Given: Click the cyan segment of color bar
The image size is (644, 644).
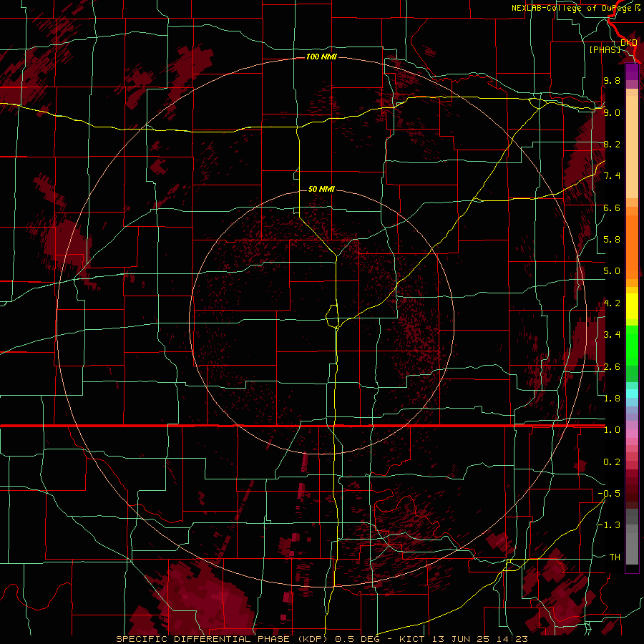Looking at the screenshot, I should (632, 394).
